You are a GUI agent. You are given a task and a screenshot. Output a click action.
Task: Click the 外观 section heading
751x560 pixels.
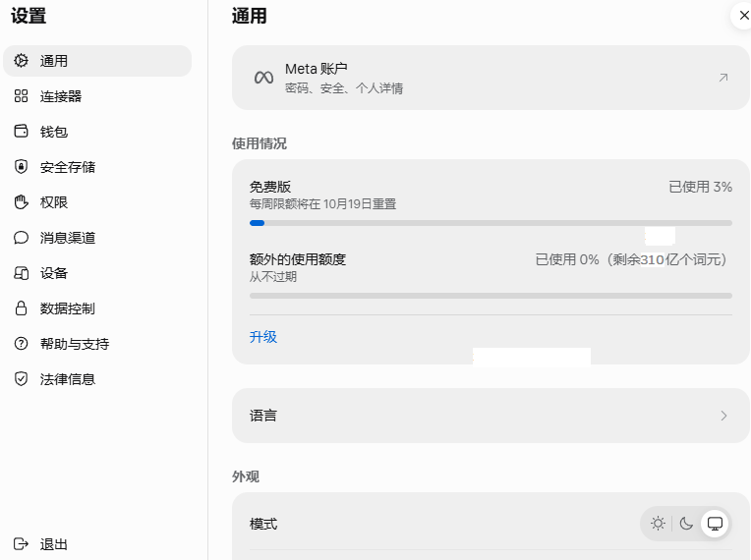[x=246, y=476]
